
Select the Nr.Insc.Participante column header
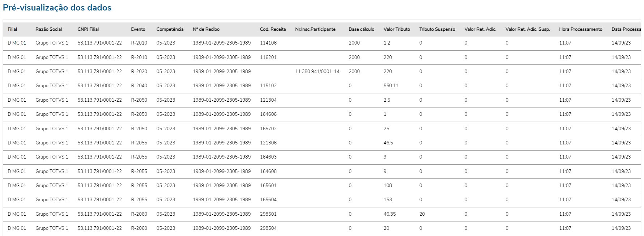[x=315, y=29]
